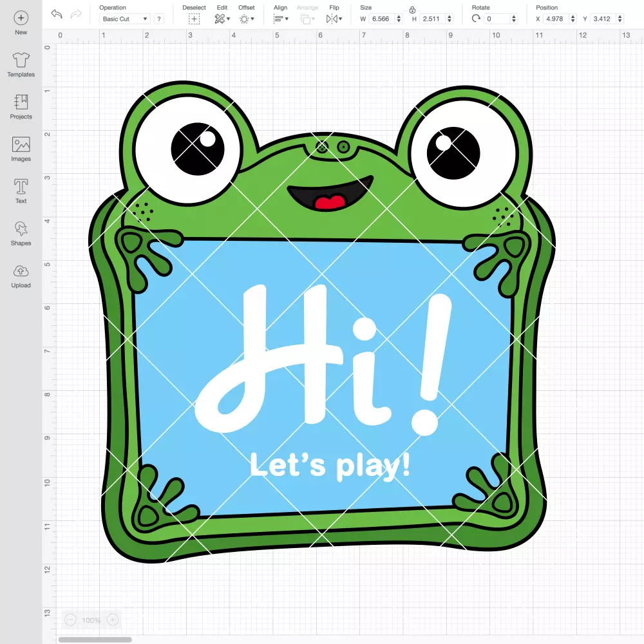Viewport: 644px width, 644px height.
Task: Click the X position field 4.978
Action: (556, 19)
